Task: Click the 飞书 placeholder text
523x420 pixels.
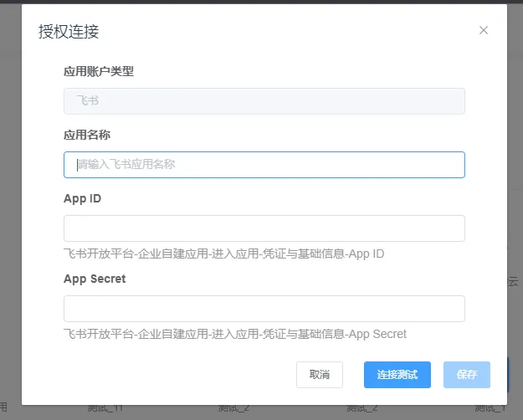Action: (88, 101)
